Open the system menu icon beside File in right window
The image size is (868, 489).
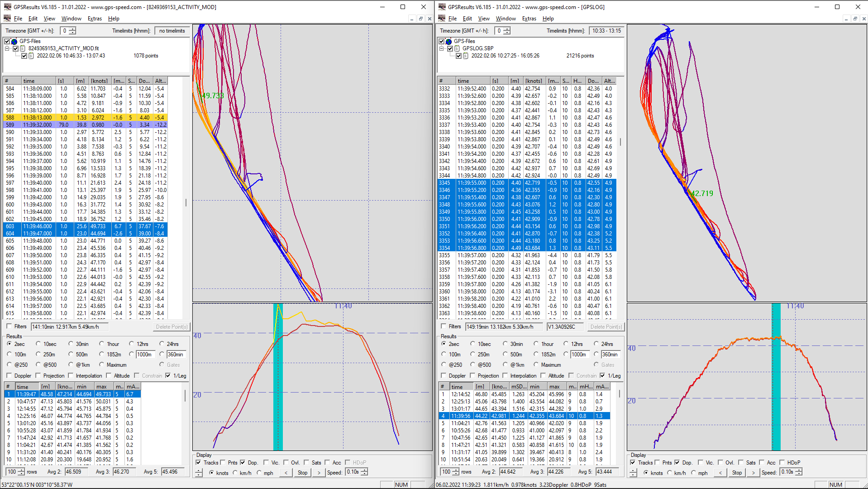442,19
